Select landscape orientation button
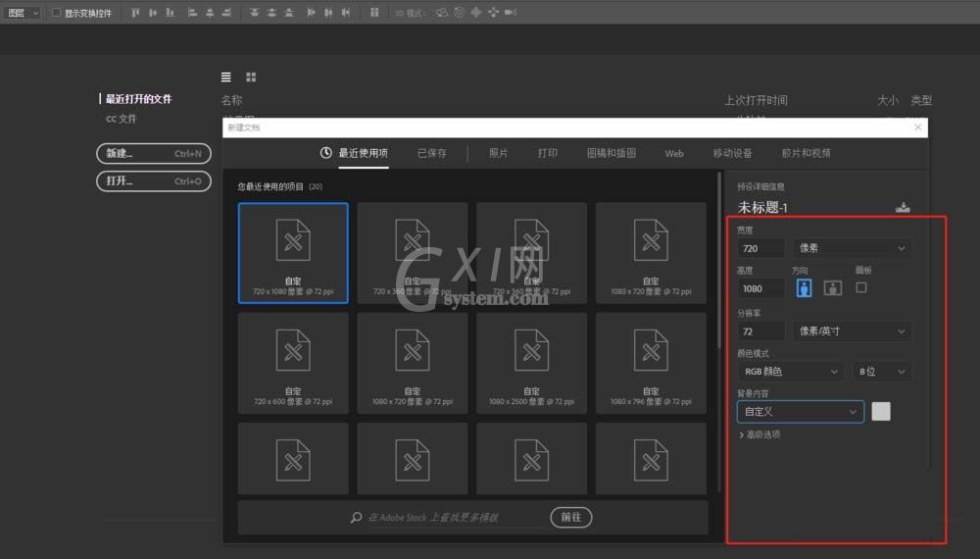The width and height of the screenshot is (980, 559). click(x=832, y=288)
